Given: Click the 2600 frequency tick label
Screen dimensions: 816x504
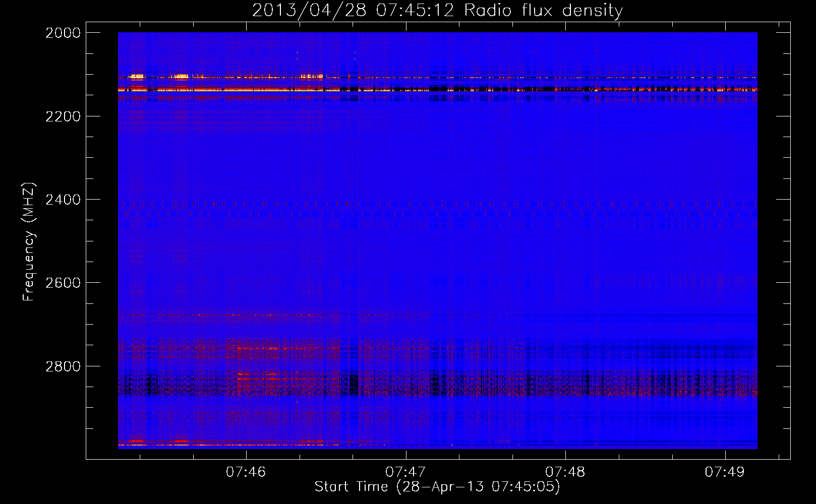Looking at the screenshot, I should point(63,283).
